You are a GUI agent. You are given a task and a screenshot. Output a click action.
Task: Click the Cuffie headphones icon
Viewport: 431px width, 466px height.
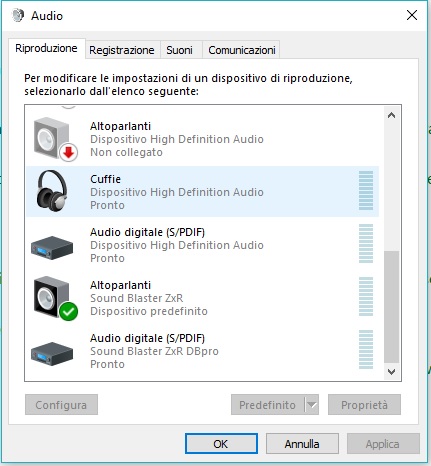[x=52, y=191]
